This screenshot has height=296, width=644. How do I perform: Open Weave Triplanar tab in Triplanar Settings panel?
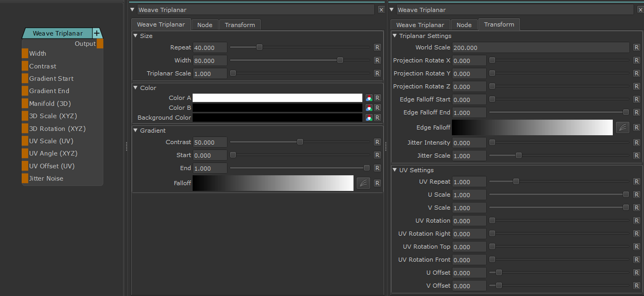click(420, 25)
